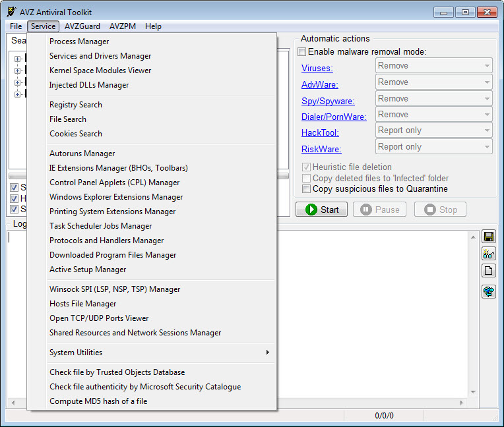Enable malware removal mode checkbox

(x=301, y=51)
